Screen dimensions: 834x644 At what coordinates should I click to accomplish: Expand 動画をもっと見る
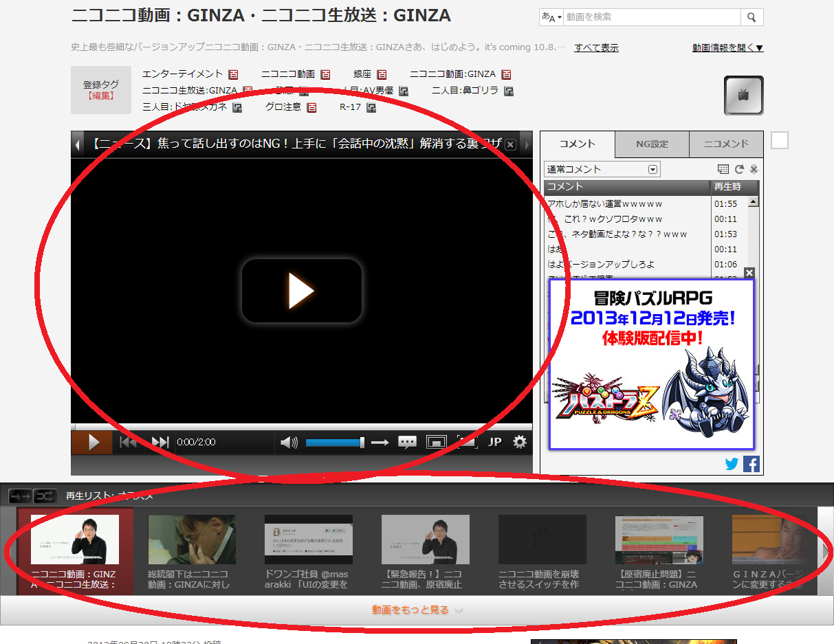click(x=417, y=610)
